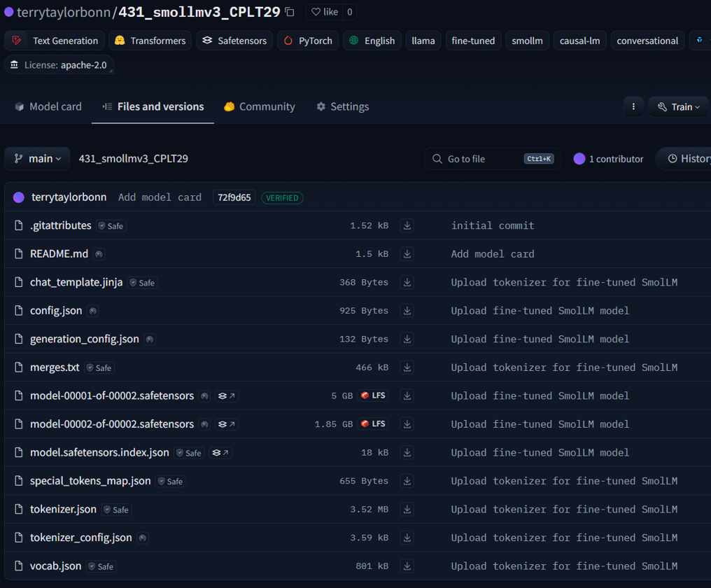Screen dimensions: 711x588
Task: Click the smollm tag
Action: [527, 41]
